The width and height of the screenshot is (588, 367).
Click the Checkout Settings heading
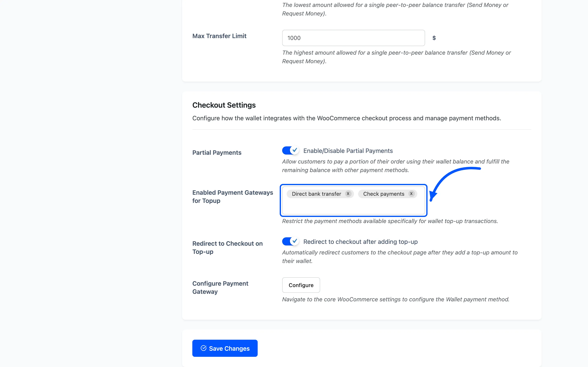click(224, 105)
